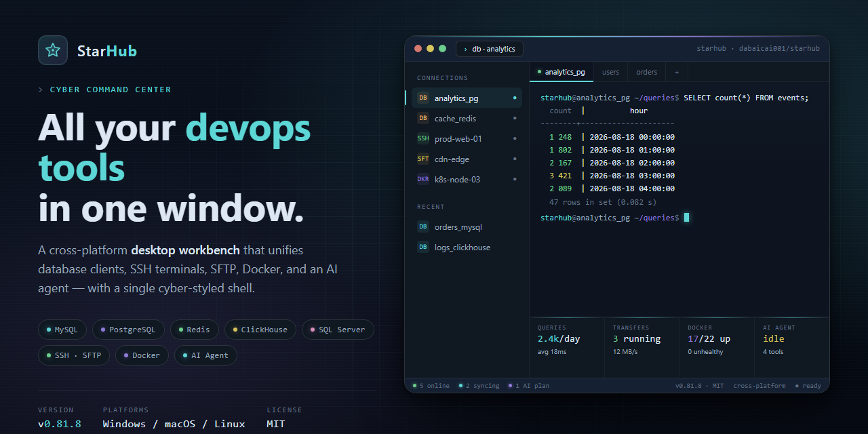
Task: Click the SFT icon for cdn-edge
Action: point(423,159)
